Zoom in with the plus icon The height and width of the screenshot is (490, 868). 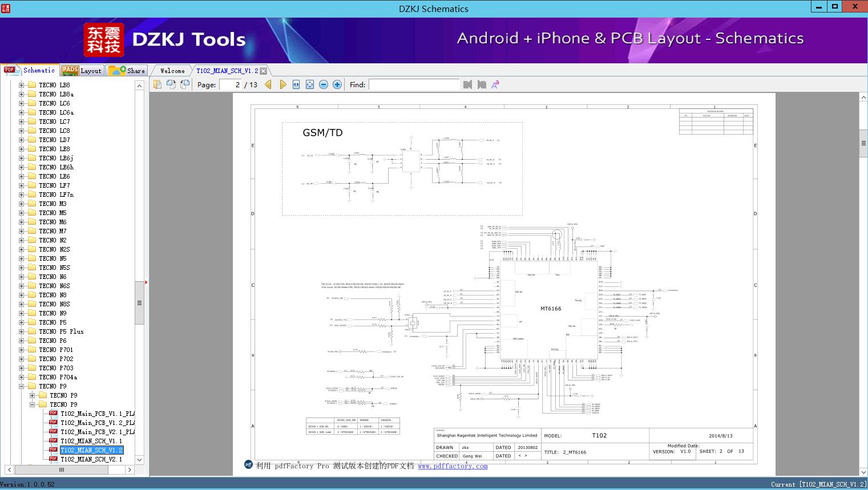[337, 84]
